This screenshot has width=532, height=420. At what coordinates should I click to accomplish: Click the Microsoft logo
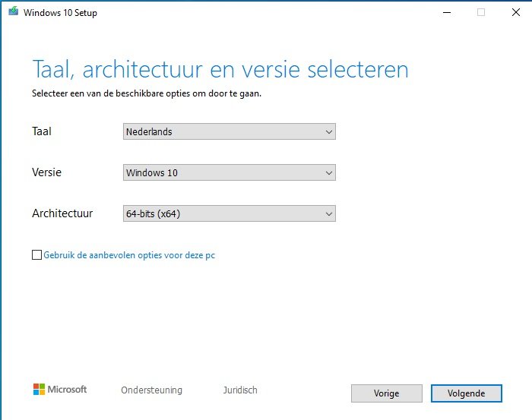click(x=39, y=389)
